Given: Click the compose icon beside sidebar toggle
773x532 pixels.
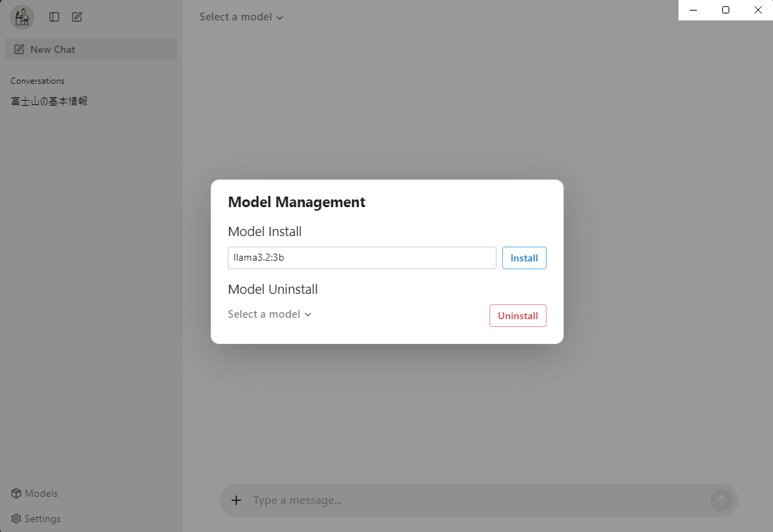Looking at the screenshot, I should point(77,17).
